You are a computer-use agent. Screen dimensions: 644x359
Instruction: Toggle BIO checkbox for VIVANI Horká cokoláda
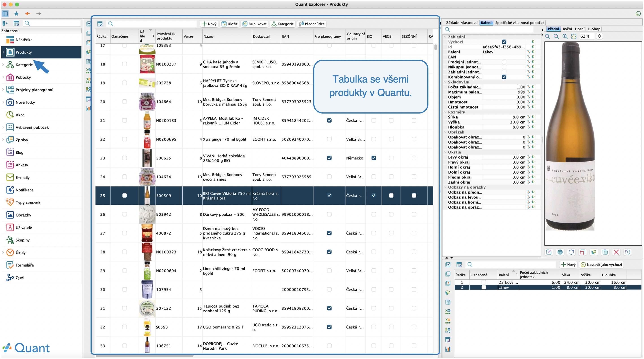click(374, 158)
